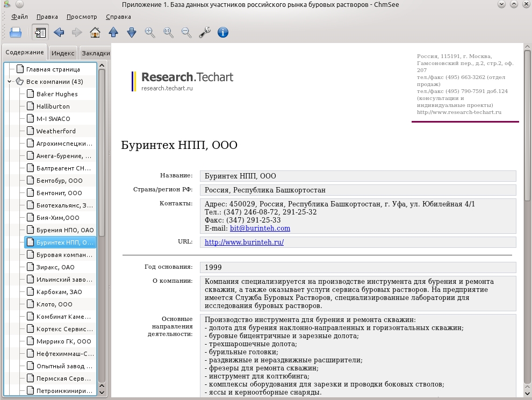The width and height of the screenshot is (532, 400).
Task: Click the Research.Techart logo
Action: pos(183,81)
